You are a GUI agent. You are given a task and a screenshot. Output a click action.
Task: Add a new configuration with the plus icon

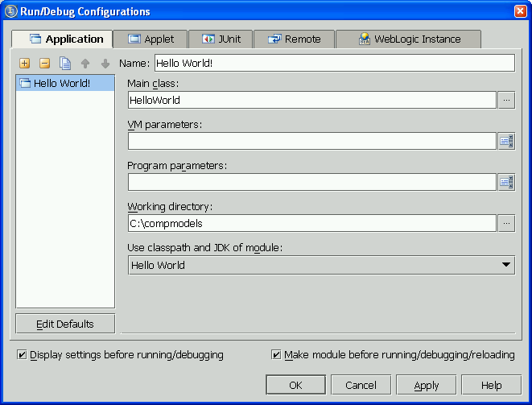(x=24, y=63)
